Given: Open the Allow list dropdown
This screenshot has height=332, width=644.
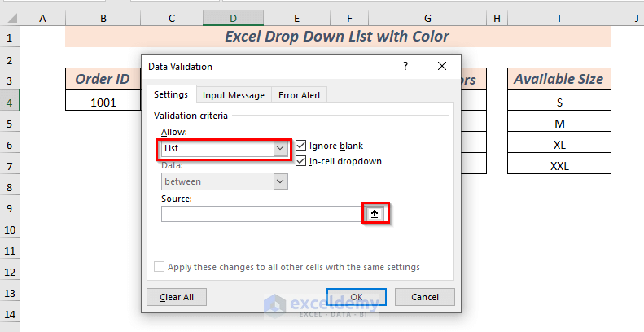Looking at the screenshot, I should coord(281,148).
